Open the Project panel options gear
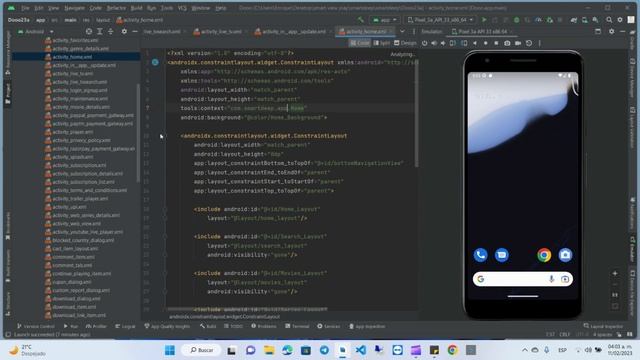The width and height of the screenshot is (640, 360). [124, 31]
